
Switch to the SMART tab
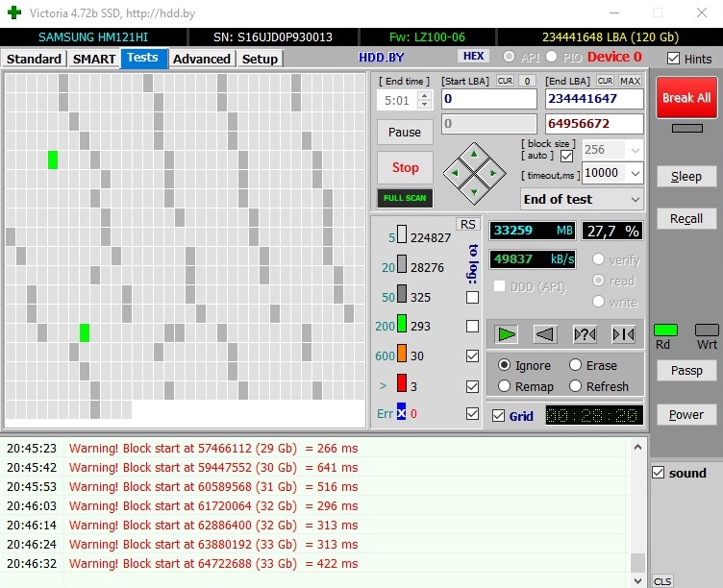(94, 59)
